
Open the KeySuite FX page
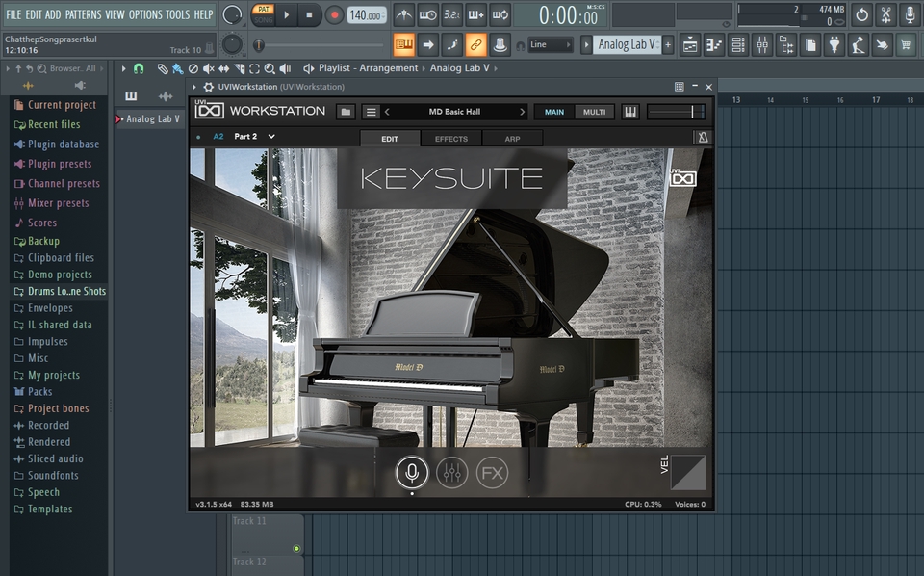coord(492,472)
